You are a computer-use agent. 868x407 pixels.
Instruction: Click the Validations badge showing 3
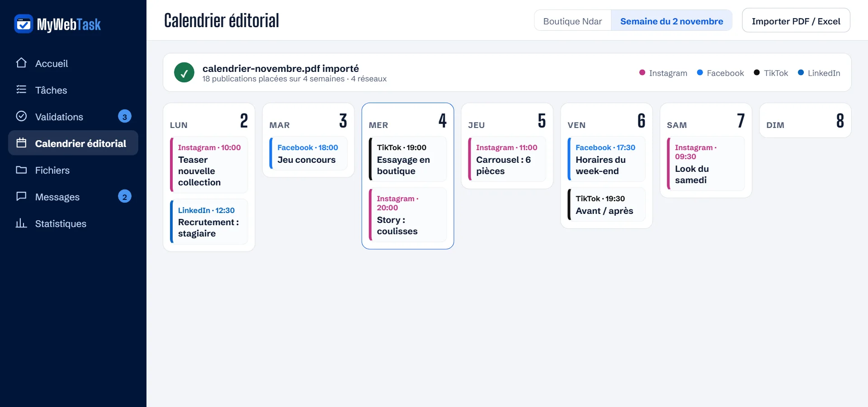pos(125,117)
